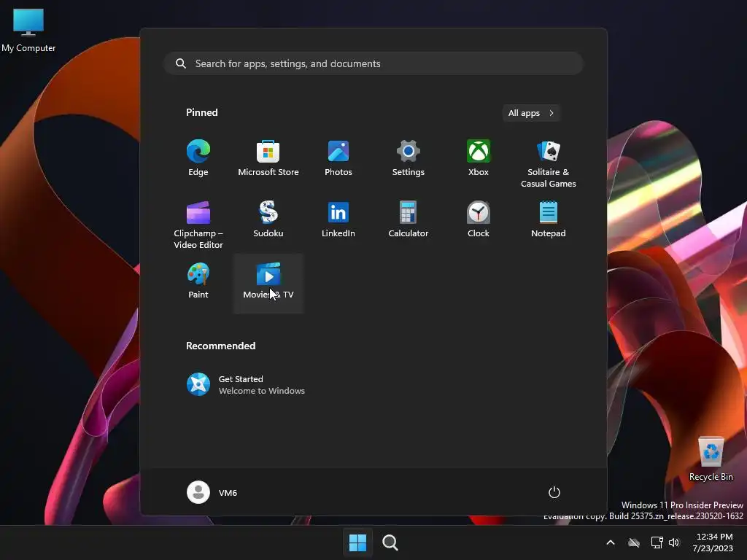747x560 pixels.
Task: Launch Clipchamp Video Editor
Action: coord(198,225)
